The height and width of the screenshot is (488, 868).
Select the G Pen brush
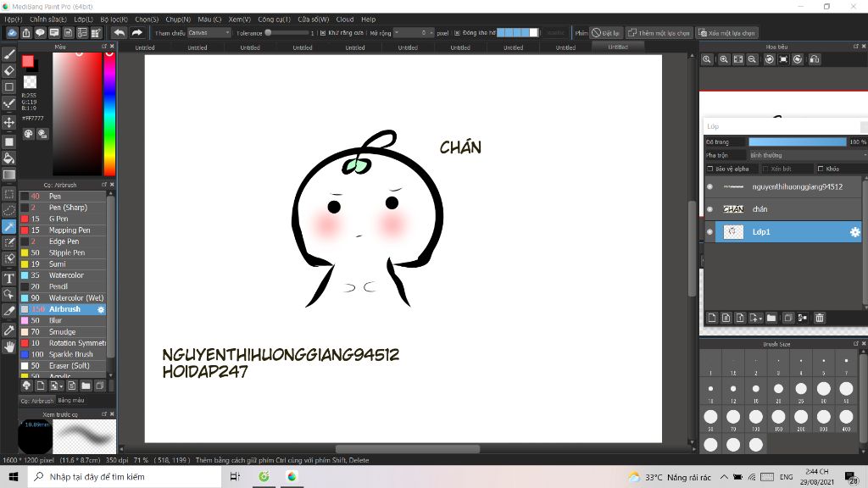click(x=63, y=219)
